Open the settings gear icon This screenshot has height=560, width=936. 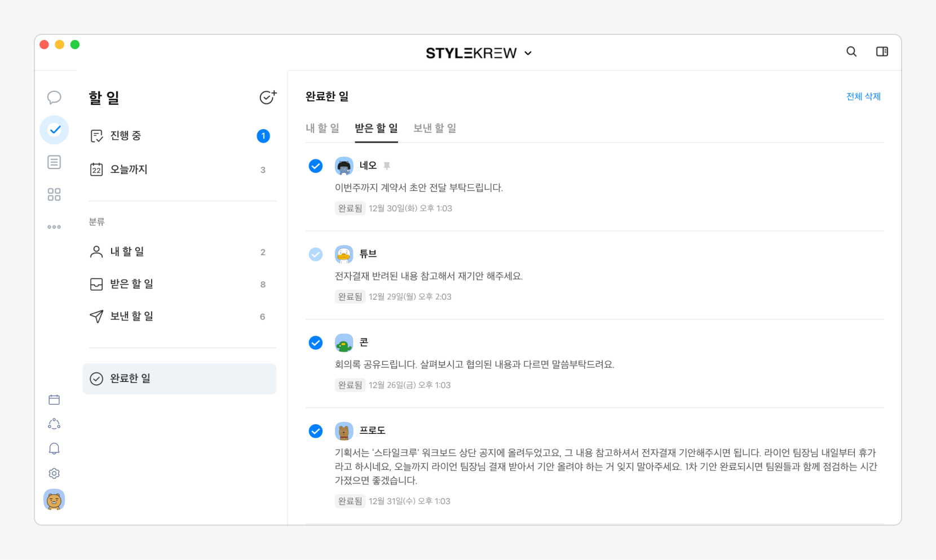click(x=54, y=473)
